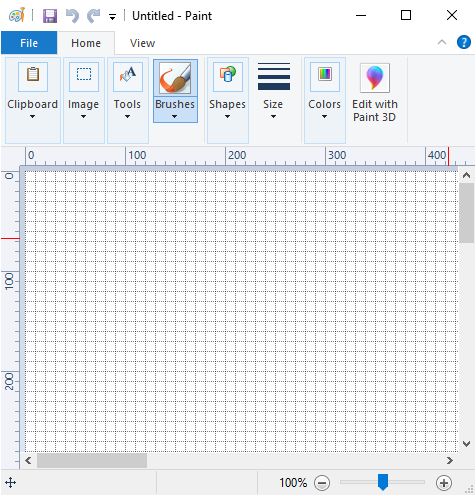Click the blue Help question mark
This screenshot has width=476, height=496.
(463, 42)
